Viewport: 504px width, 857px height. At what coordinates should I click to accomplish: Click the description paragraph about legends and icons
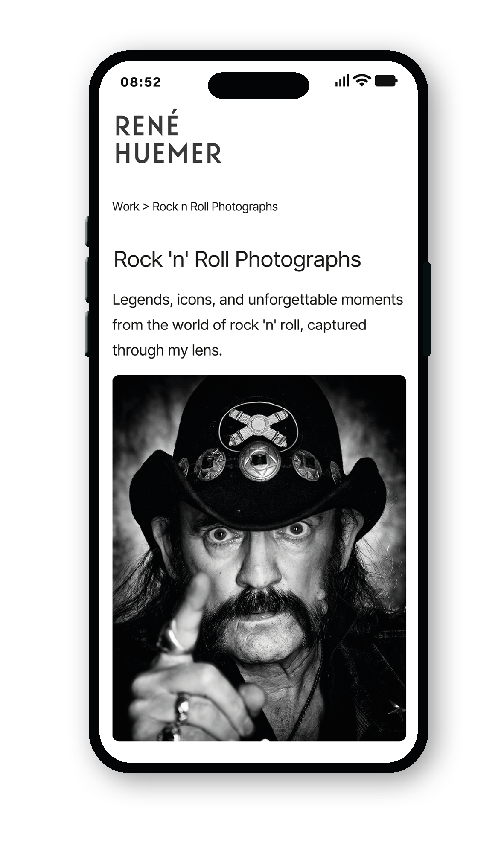(x=257, y=325)
